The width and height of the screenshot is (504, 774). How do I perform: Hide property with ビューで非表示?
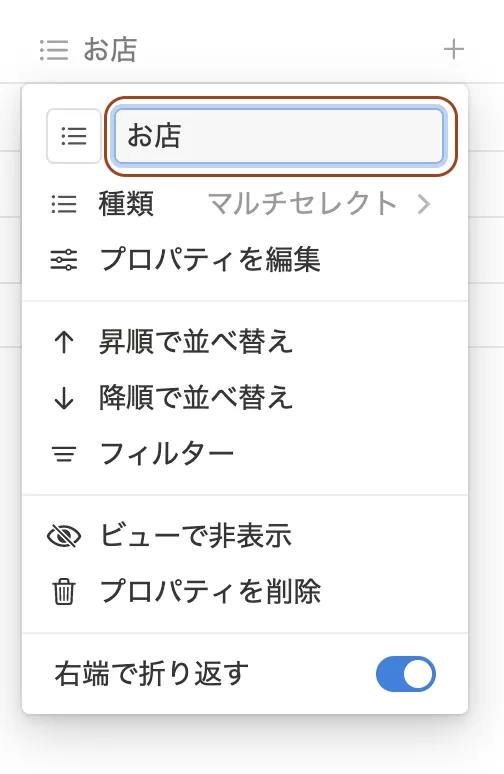[245, 536]
